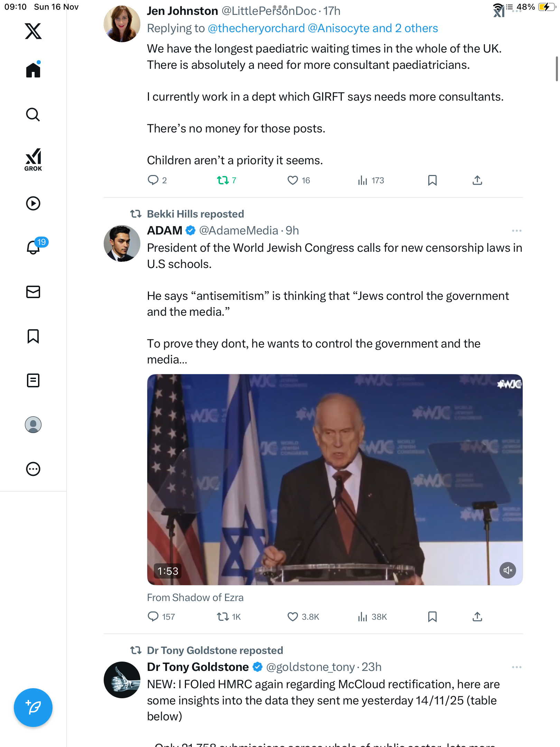Share the ADAM post
Image resolution: width=560 pixels, height=747 pixels.
coord(477,617)
